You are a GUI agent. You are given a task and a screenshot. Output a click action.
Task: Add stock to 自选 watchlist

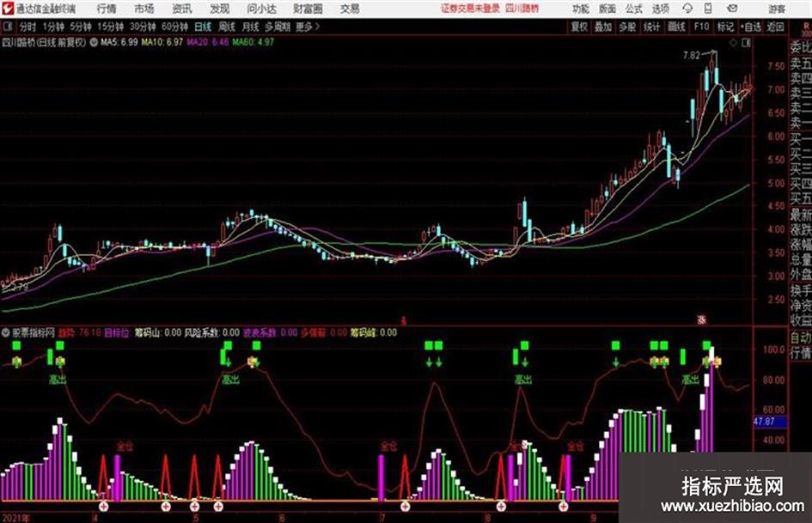pos(751,27)
